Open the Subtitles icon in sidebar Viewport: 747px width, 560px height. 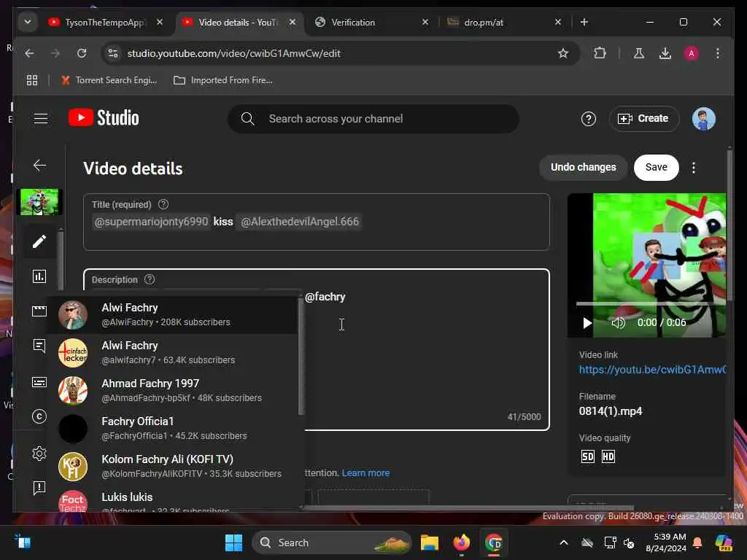[x=39, y=382]
